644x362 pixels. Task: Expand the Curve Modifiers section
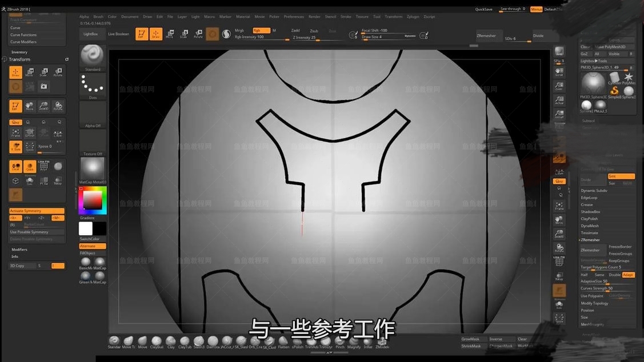click(x=23, y=42)
